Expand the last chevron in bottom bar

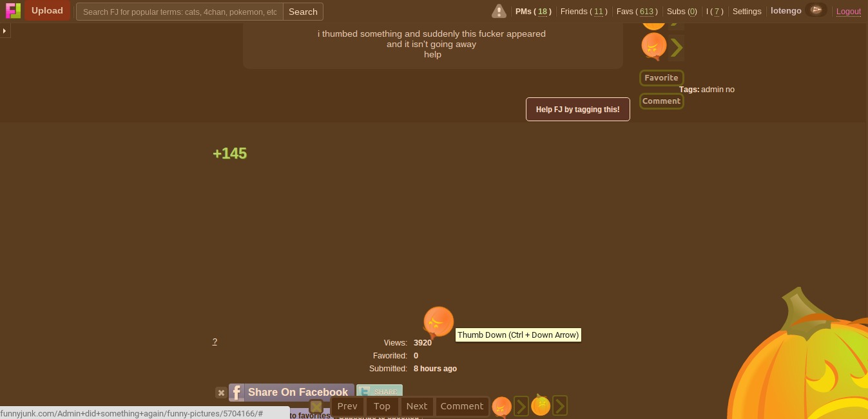point(559,406)
